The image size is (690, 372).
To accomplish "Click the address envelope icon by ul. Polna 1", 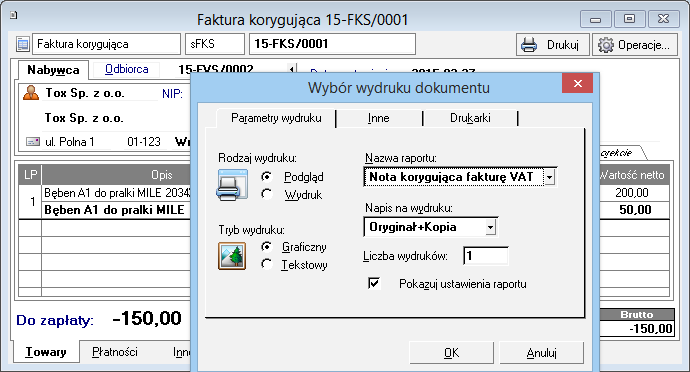I will pyautogui.click(x=33, y=142).
